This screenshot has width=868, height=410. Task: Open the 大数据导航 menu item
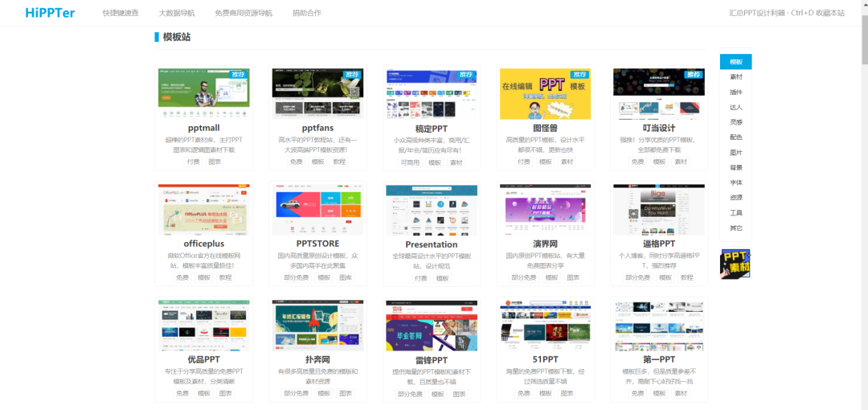(177, 13)
